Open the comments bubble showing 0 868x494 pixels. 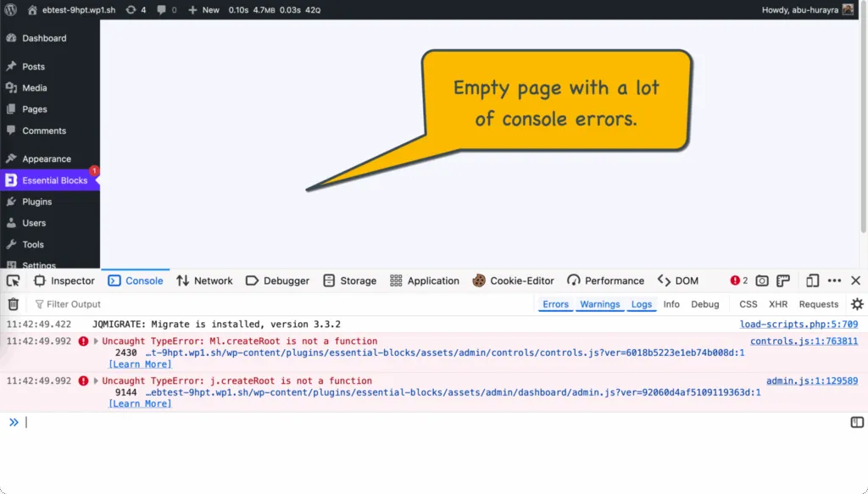tap(167, 10)
